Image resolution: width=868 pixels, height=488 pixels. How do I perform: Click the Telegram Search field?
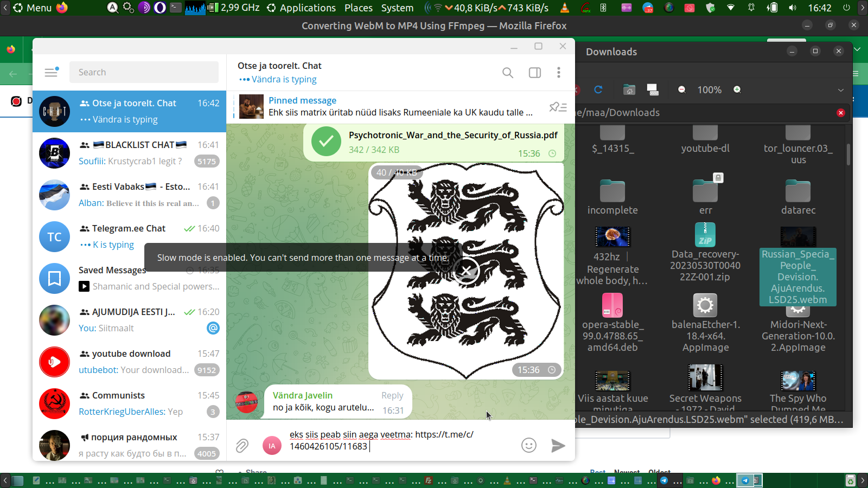(x=144, y=72)
